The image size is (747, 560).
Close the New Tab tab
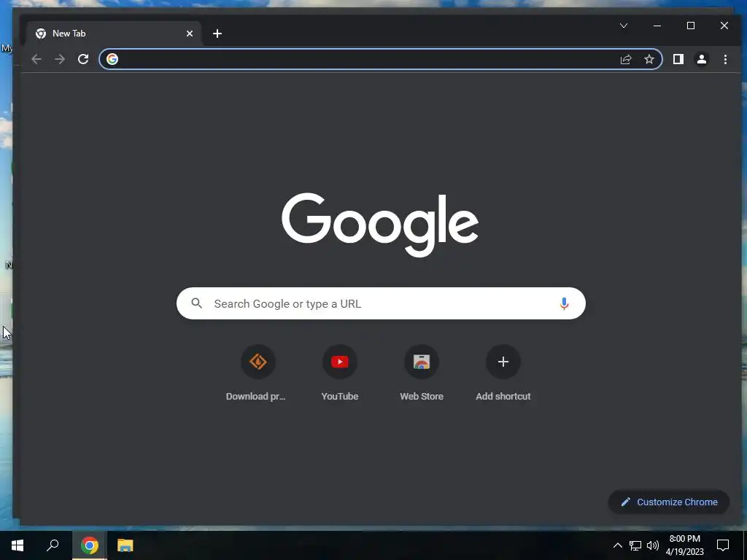tap(190, 34)
